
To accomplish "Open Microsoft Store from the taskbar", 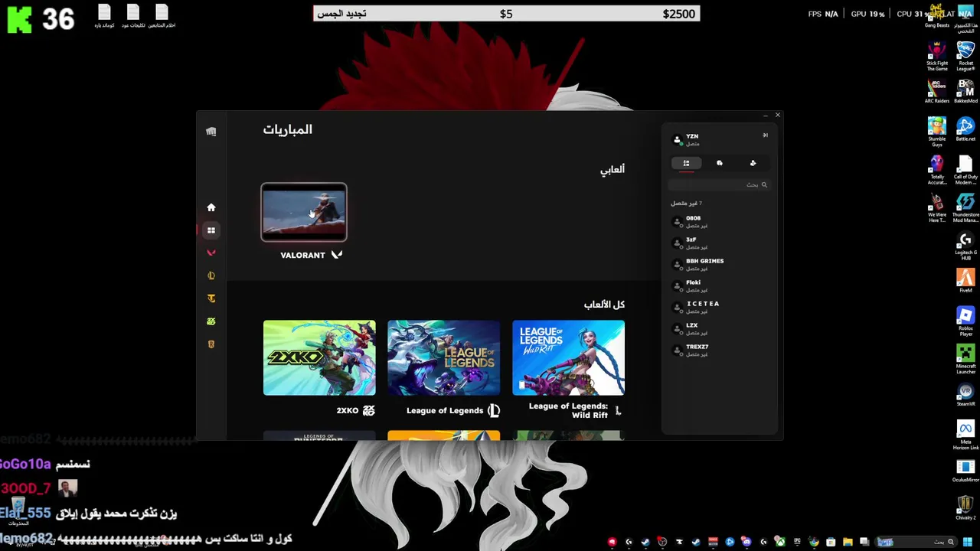I will point(831,542).
